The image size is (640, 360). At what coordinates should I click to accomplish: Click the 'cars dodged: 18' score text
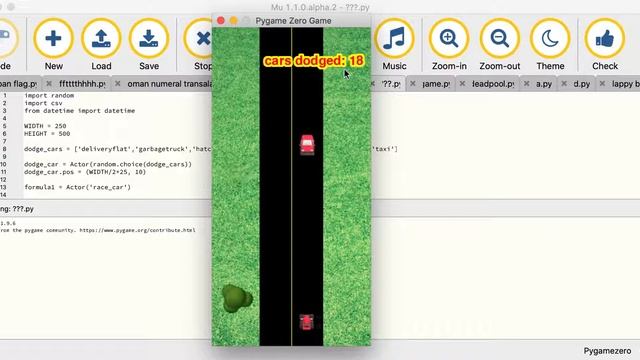pyautogui.click(x=313, y=61)
